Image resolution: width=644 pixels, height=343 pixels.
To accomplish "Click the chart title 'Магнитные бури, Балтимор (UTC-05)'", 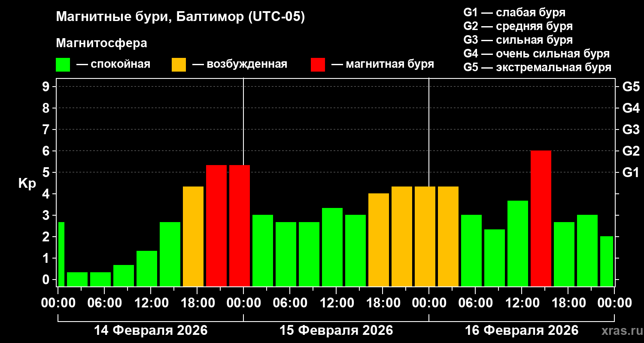I will (x=180, y=17).
